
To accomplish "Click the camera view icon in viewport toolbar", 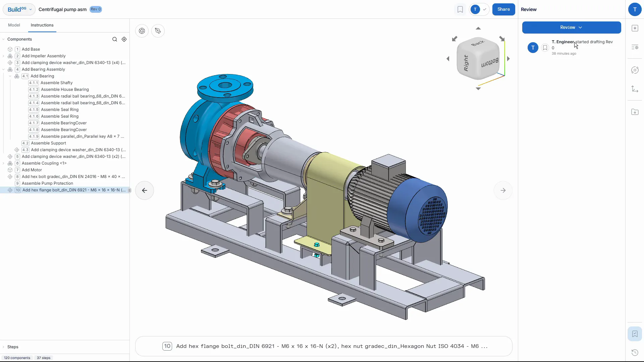I will pyautogui.click(x=142, y=31).
